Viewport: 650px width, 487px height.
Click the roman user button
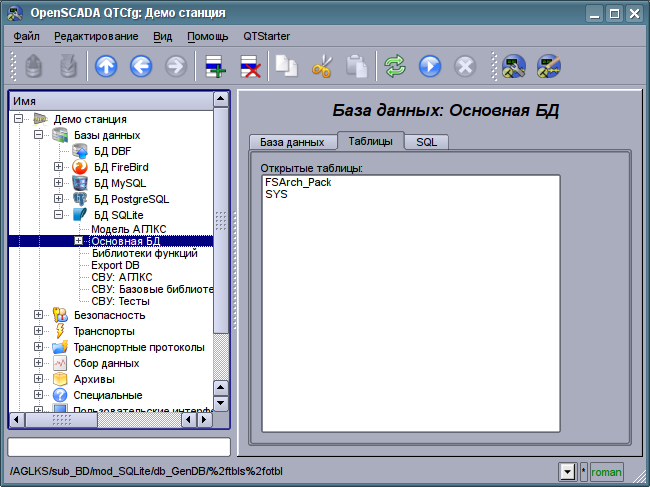(x=606, y=472)
